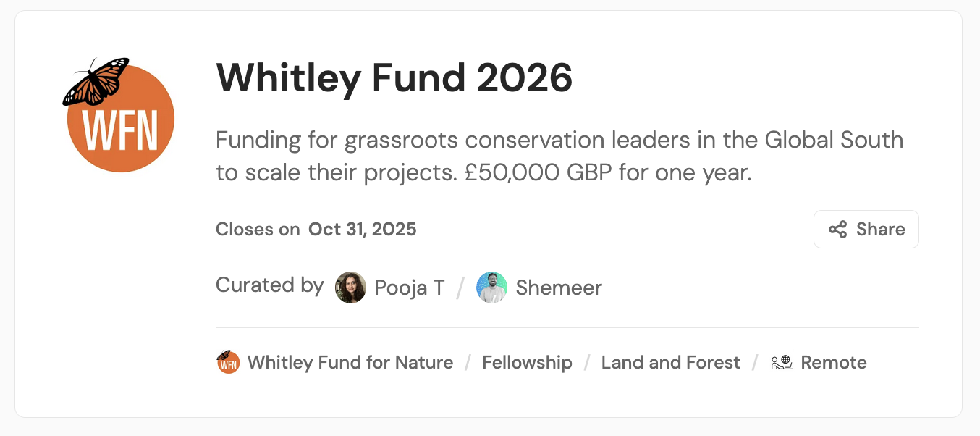Click the Oct 31, 2025 closing date

pyautogui.click(x=363, y=230)
